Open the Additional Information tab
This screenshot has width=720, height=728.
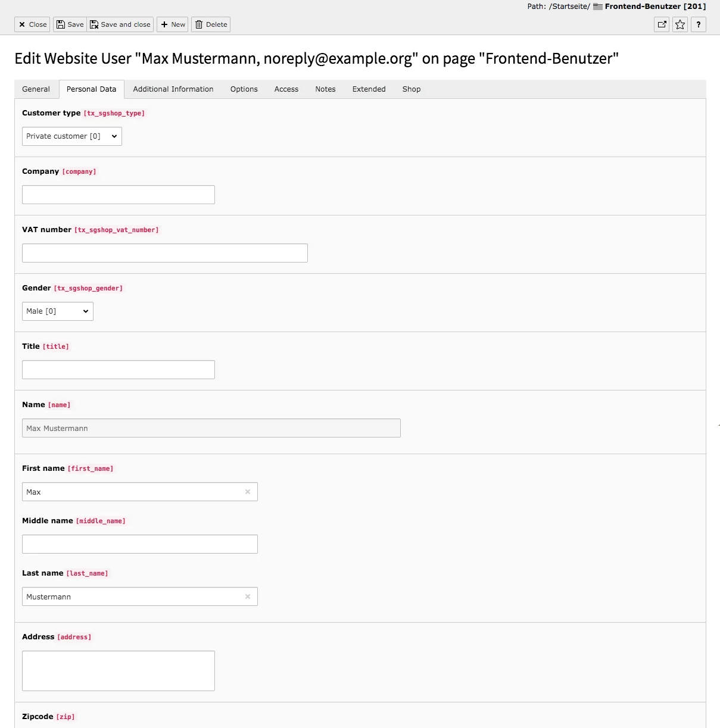coord(173,89)
